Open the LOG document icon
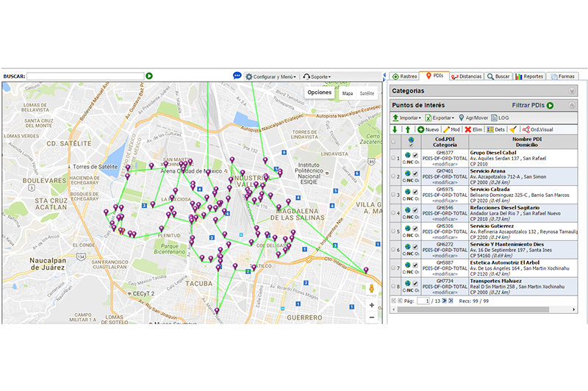 [494, 118]
